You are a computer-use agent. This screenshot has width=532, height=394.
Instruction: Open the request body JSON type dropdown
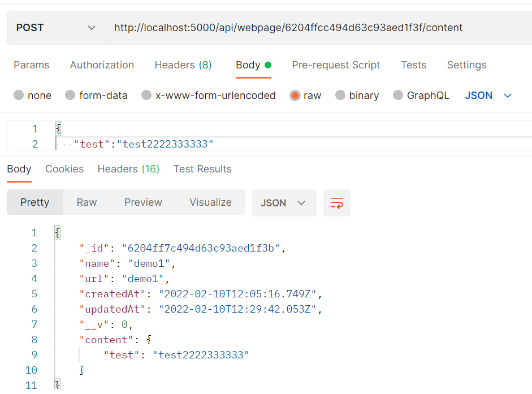tap(488, 96)
